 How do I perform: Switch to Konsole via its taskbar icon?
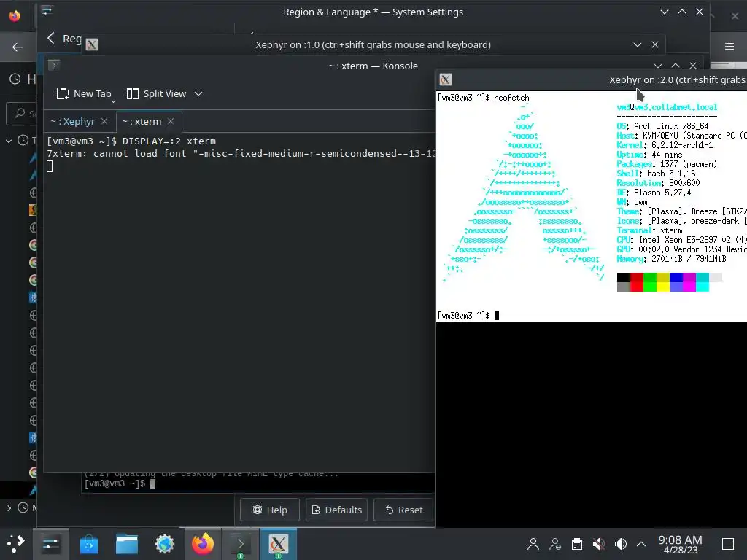coord(241,543)
